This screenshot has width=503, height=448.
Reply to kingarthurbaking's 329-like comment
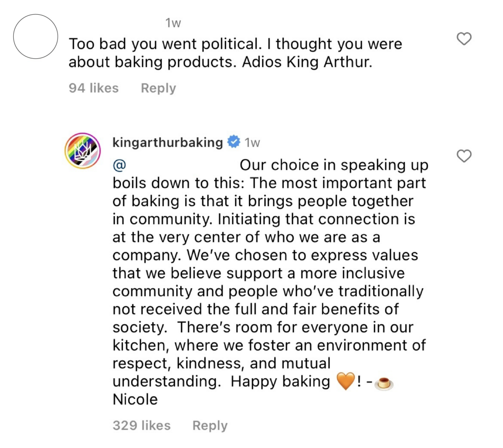[x=210, y=425]
